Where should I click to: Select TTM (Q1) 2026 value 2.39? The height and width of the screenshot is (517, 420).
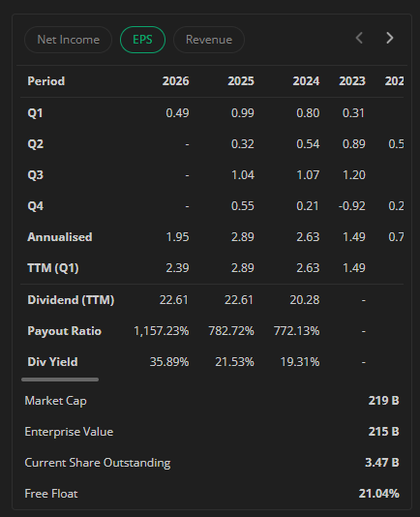178,268
